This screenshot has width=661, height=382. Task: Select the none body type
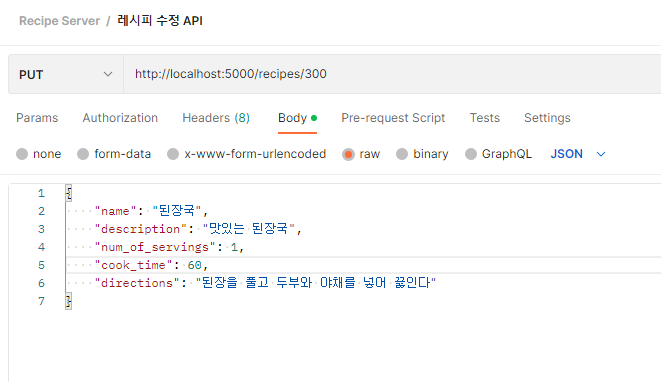(x=39, y=154)
